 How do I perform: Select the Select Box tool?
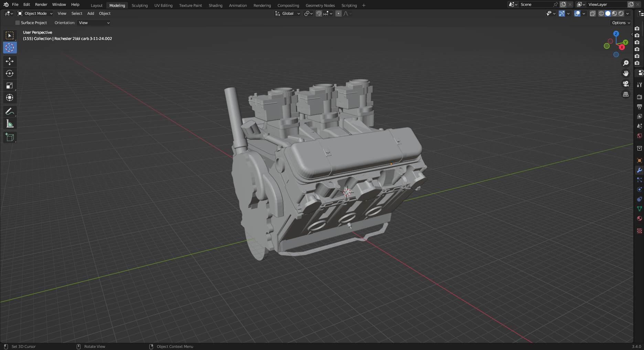click(10, 35)
